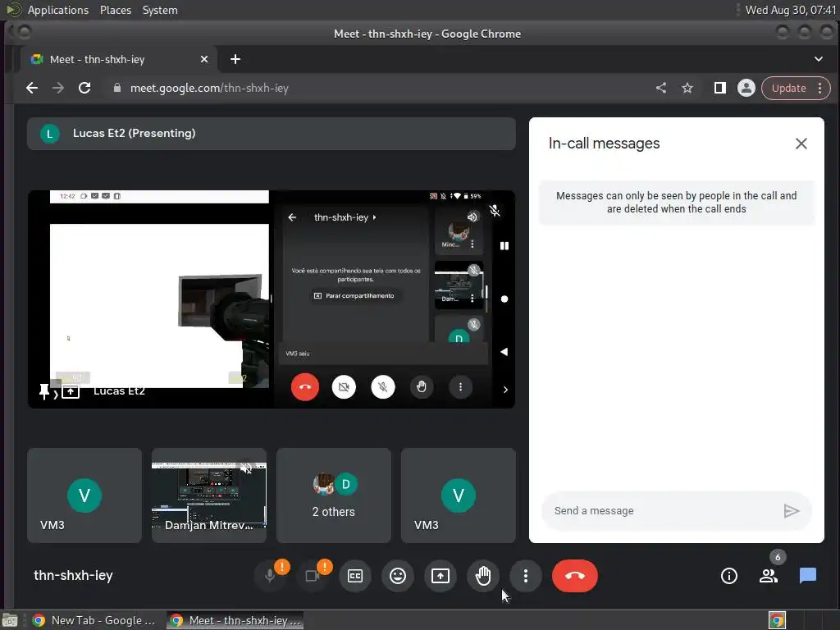This screenshot has width=840, height=630.
Task: Click the Lucas Et2 presentation view
Action: coord(272,299)
